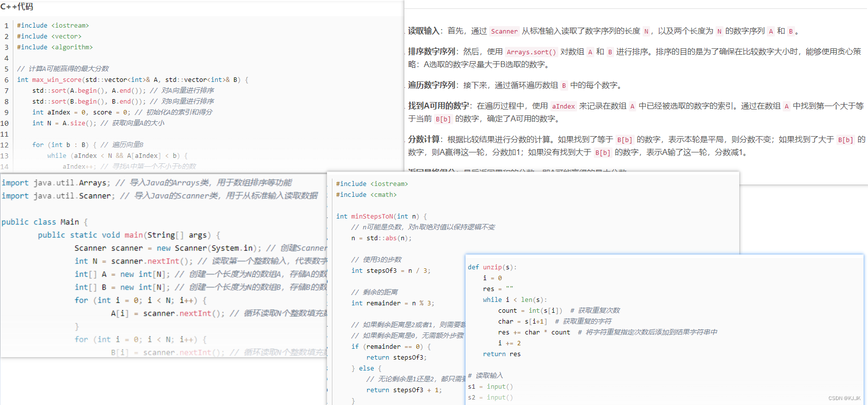868x405 pixels.
Task: Click the Python comment '# 读取输入'
Action: tap(485, 375)
